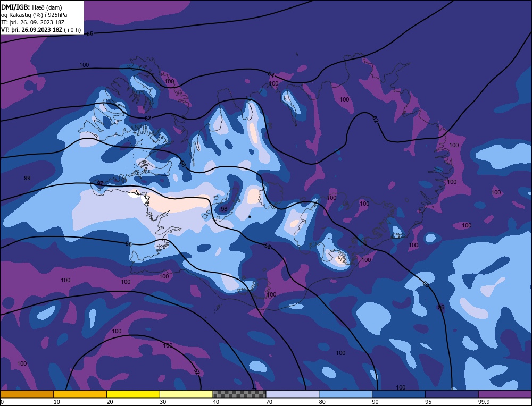Click the '95' legend tick label
This screenshot has width=532, height=406.
pyautogui.click(x=428, y=402)
